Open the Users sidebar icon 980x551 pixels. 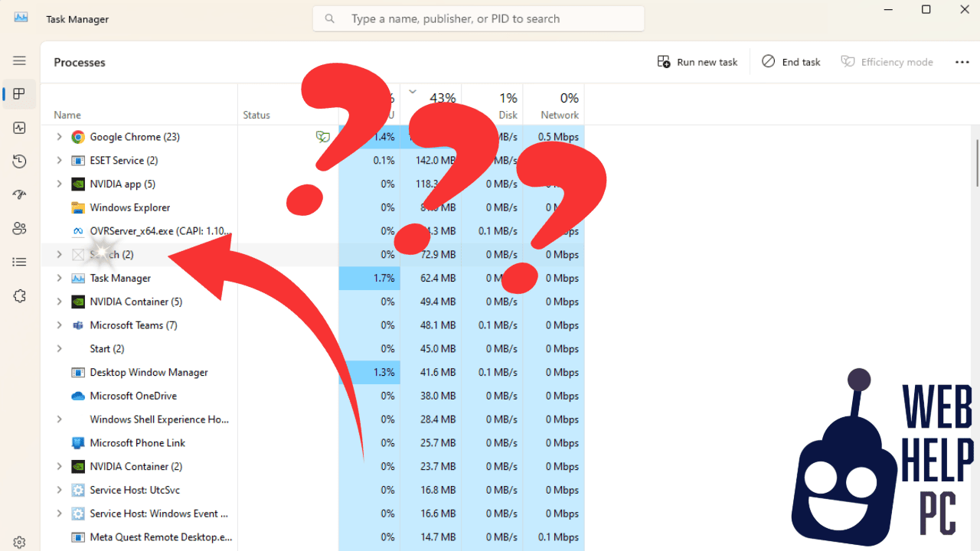[19, 228]
